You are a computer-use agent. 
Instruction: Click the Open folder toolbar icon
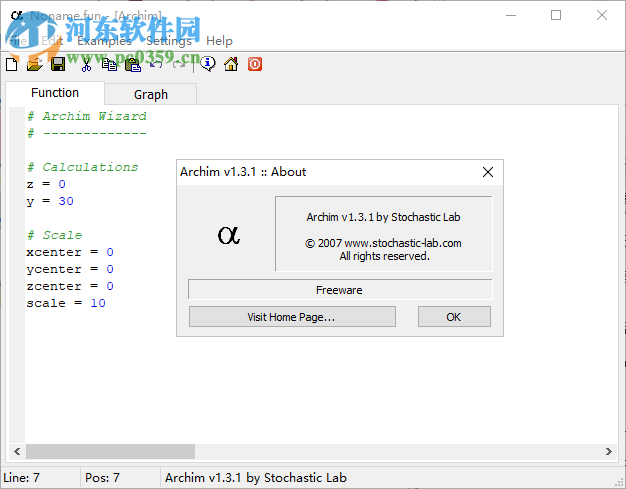tap(35, 64)
